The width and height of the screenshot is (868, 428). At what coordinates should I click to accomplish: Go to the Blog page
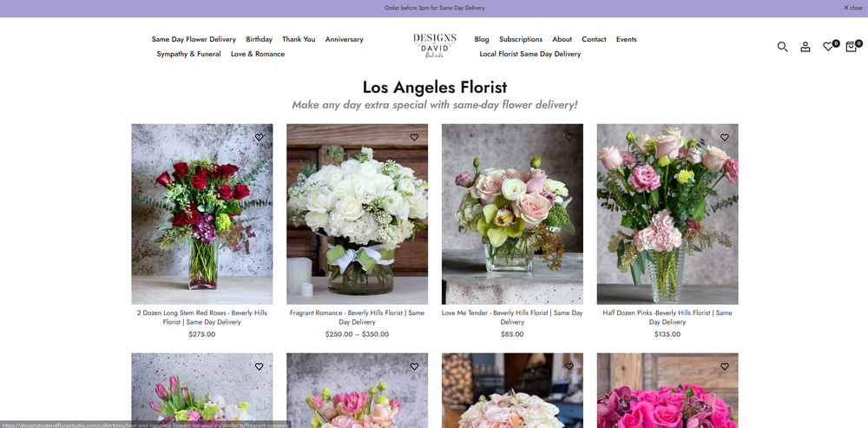coord(482,39)
